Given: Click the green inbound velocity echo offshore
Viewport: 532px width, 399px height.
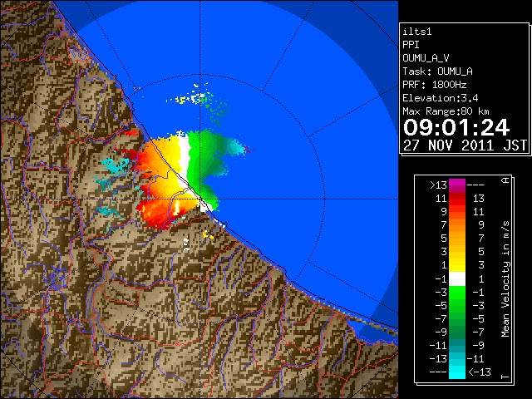Looking at the screenshot, I should coord(202,156).
